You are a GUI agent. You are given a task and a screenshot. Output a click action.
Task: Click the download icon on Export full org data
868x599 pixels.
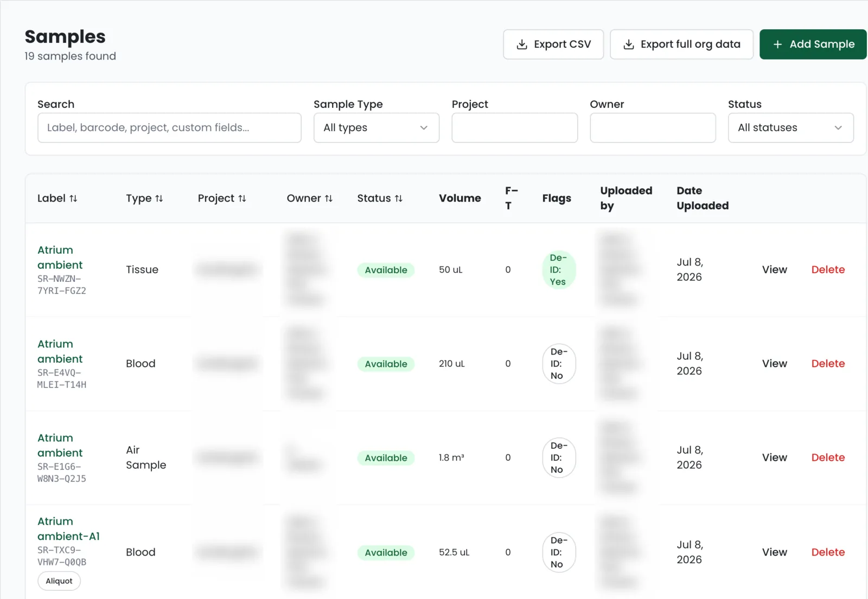click(x=629, y=44)
